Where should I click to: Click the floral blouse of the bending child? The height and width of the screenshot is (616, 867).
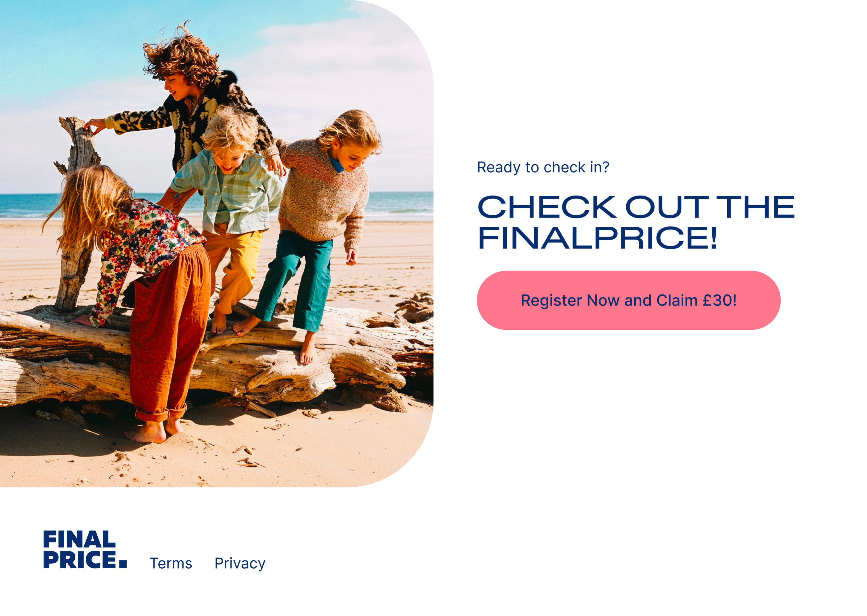pyautogui.click(x=152, y=243)
